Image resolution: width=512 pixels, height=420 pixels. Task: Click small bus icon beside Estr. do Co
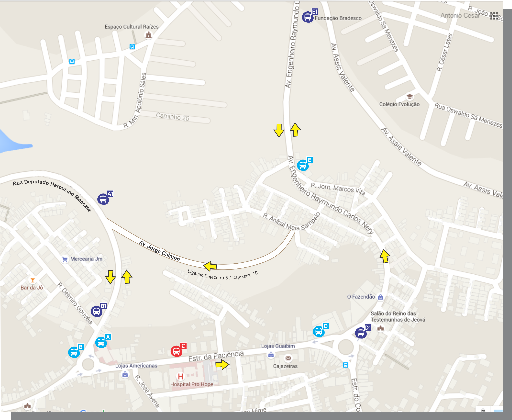tap(346, 365)
